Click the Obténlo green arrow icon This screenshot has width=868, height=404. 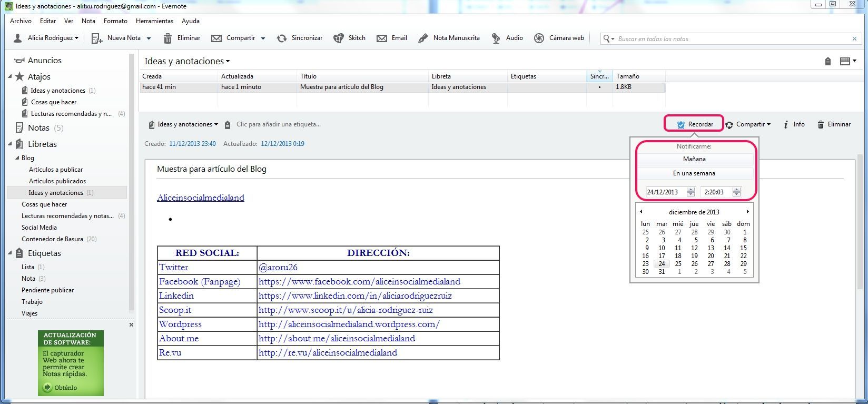47,388
